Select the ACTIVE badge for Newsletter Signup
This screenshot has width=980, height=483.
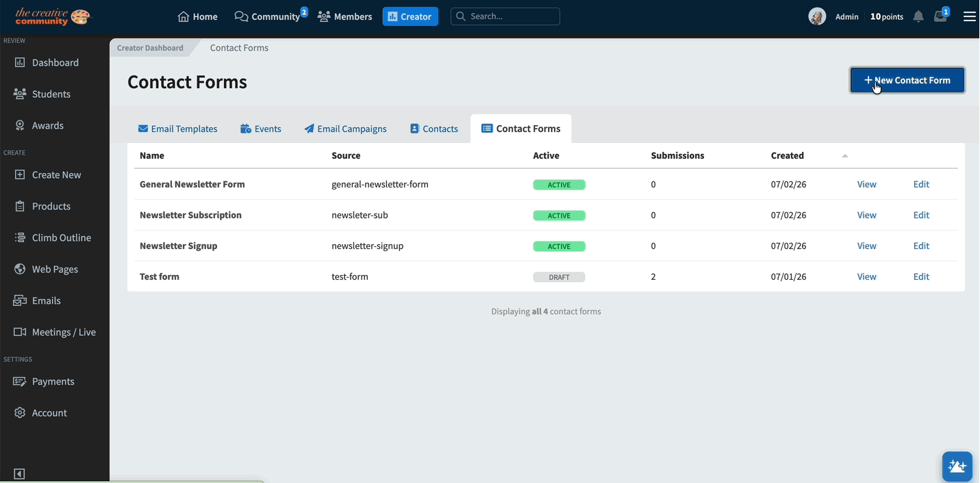559,246
